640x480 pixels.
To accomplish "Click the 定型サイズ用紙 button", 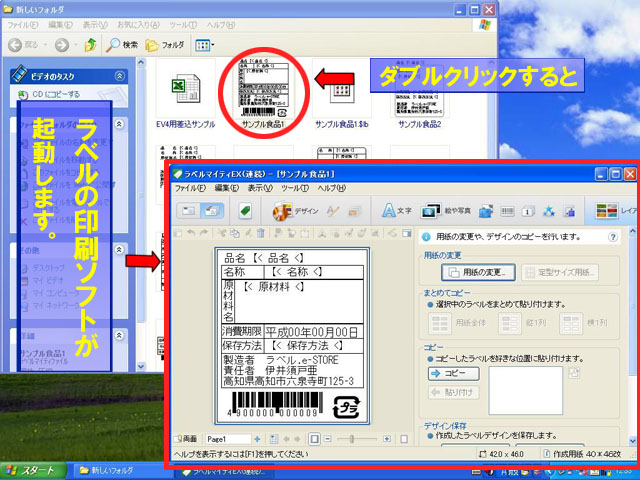I will tap(560, 272).
